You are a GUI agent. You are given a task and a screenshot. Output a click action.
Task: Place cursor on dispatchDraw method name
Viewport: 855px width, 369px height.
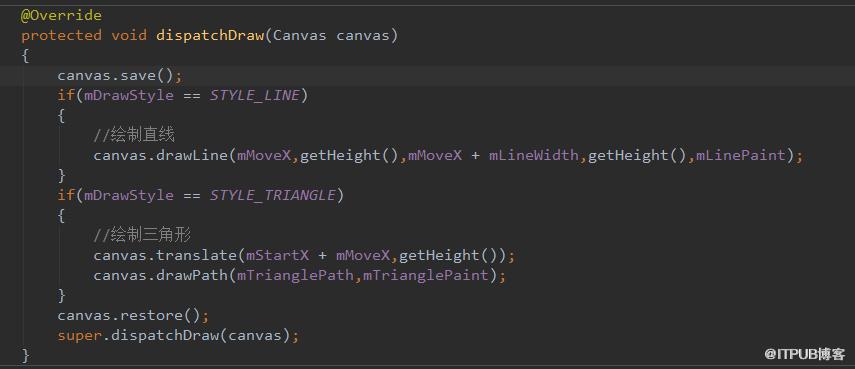pyautogui.click(x=210, y=36)
